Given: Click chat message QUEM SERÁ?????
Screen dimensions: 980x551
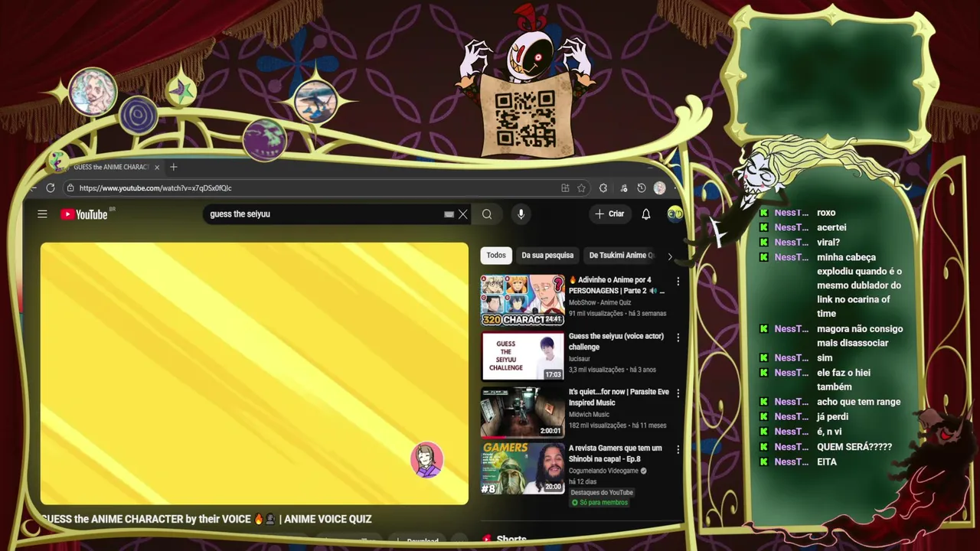Looking at the screenshot, I should tap(854, 447).
